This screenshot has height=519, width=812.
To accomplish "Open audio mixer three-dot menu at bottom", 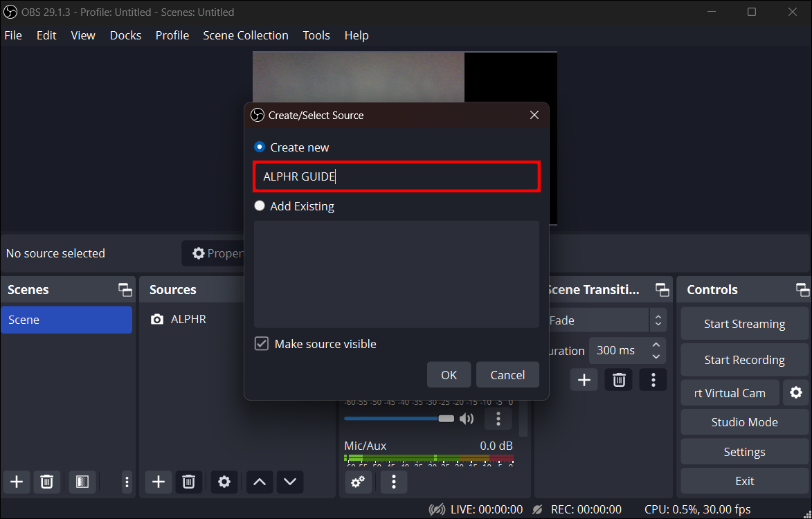I will [x=394, y=482].
